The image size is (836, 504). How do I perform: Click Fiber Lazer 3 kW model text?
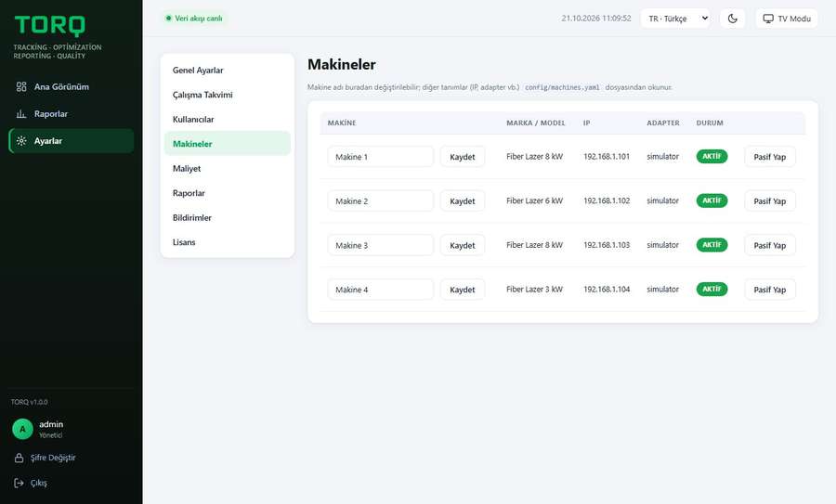coord(534,290)
